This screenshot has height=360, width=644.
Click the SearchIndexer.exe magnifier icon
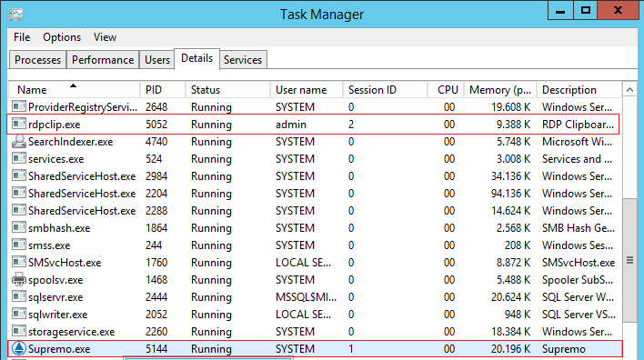18,142
